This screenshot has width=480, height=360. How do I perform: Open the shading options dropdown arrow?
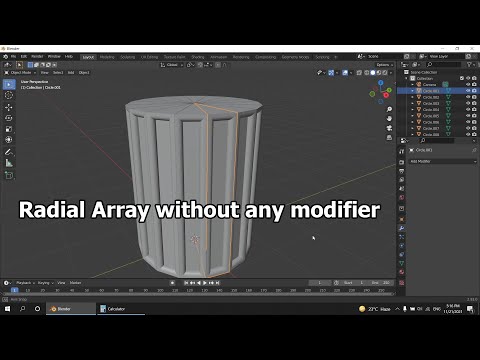[391, 73]
